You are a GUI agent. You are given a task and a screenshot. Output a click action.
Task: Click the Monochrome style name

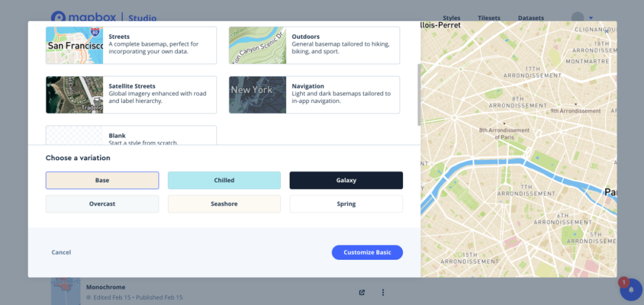click(x=106, y=287)
